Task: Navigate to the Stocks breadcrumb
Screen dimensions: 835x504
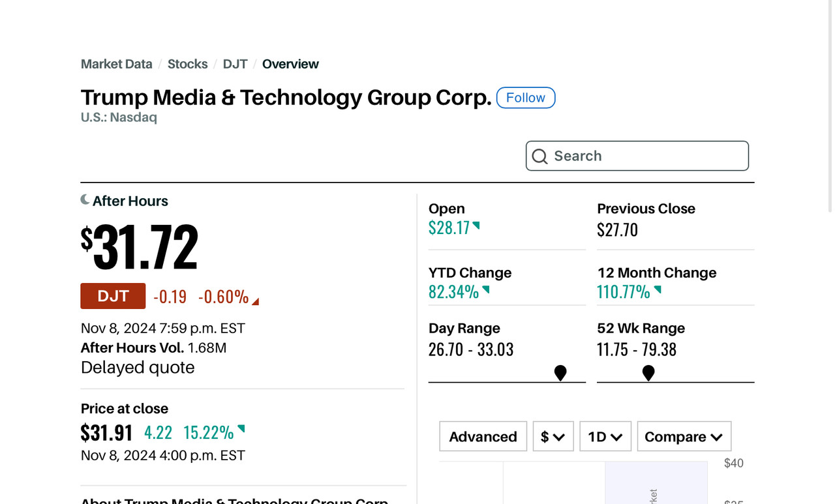Action: [x=187, y=64]
